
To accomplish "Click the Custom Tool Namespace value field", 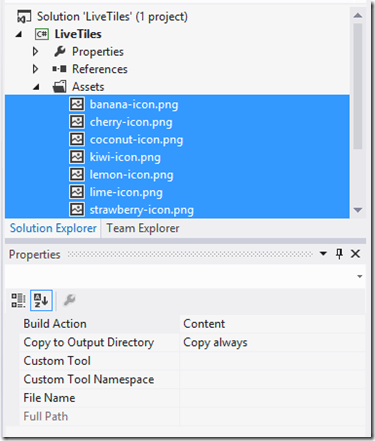I will [x=272, y=380].
